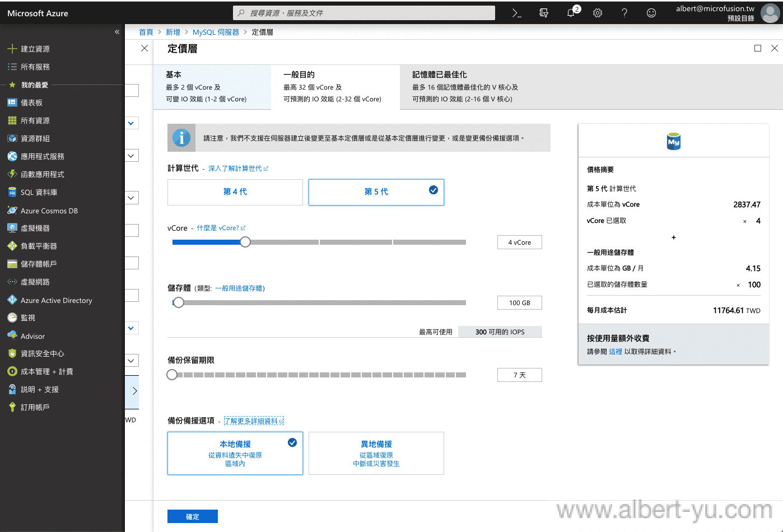Open 監視 monitor gauge icon
The width and height of the screenshot is (783, 532).
click(x=12, y=318)
